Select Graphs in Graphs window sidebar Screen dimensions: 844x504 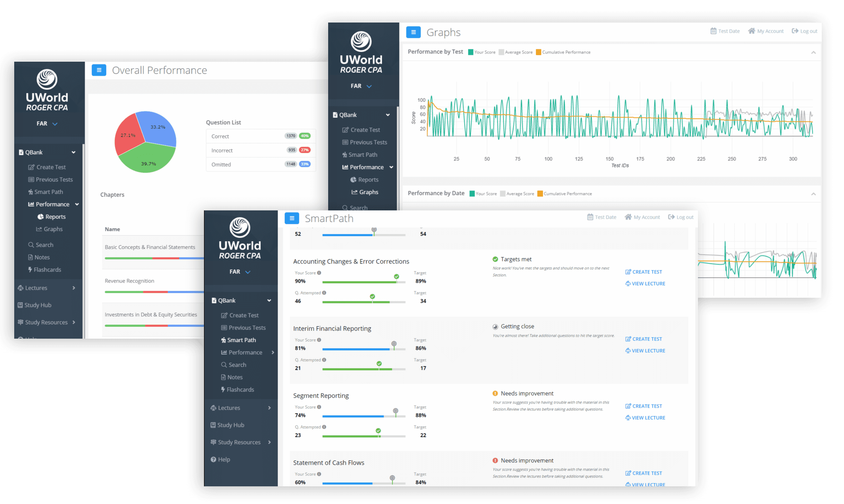(x=365, y=192)
